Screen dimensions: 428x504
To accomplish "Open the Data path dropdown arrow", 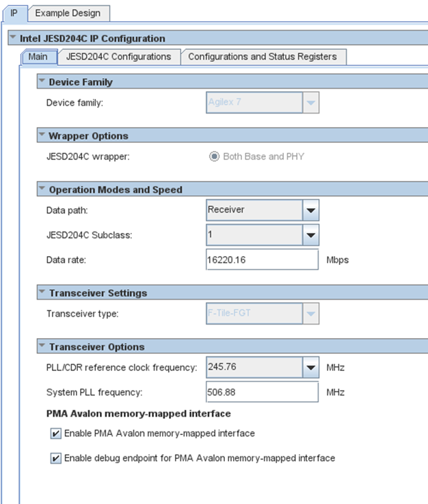I will (310, 210).
